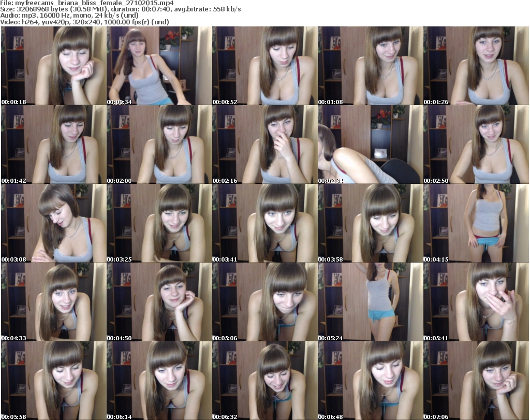The image size is (530, 420).
Task: Click the frame stamped 00:02:00
Action: click(x=159, y=144)
